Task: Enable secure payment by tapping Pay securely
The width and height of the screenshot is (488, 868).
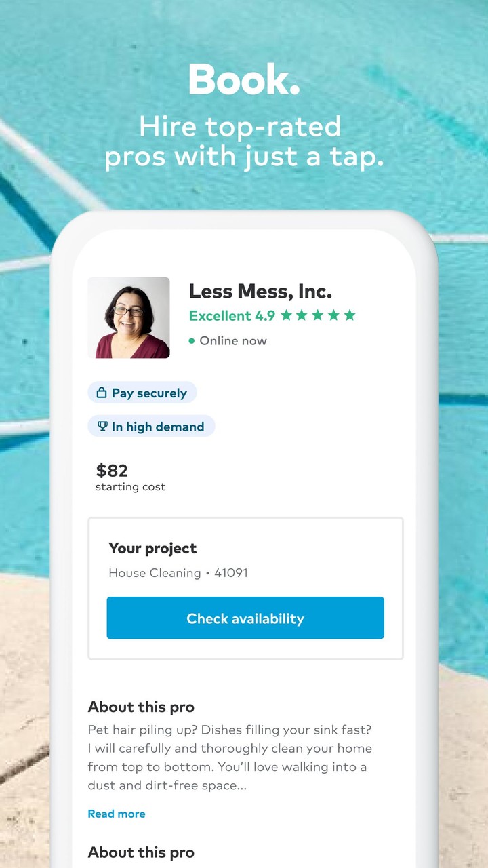Action: tap(142, 393)
